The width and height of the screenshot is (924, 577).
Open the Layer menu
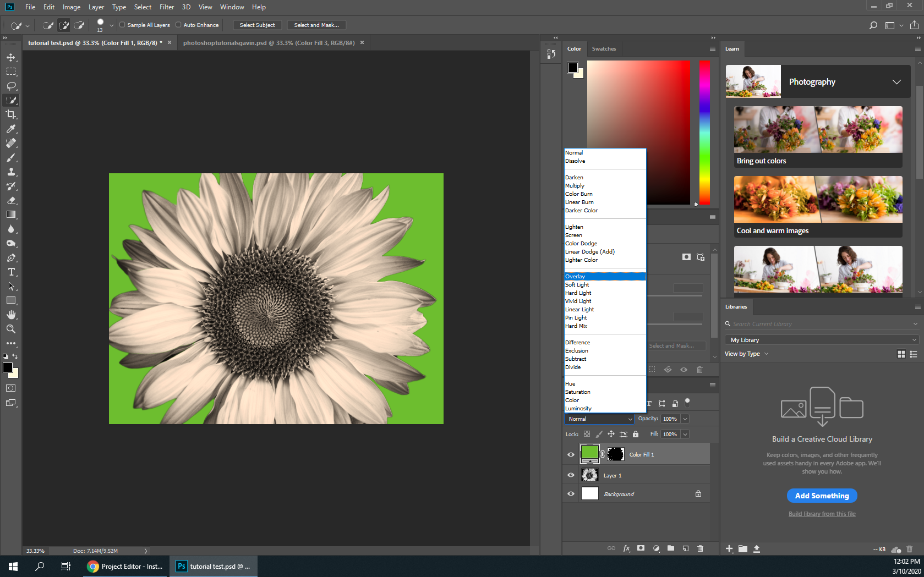[x=96, y=7]
